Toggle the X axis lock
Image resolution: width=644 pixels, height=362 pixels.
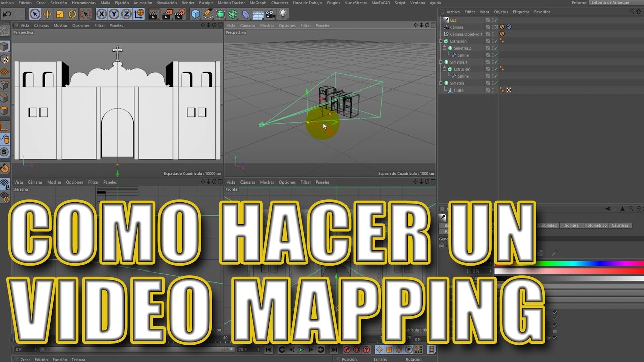tap(103, 14)
